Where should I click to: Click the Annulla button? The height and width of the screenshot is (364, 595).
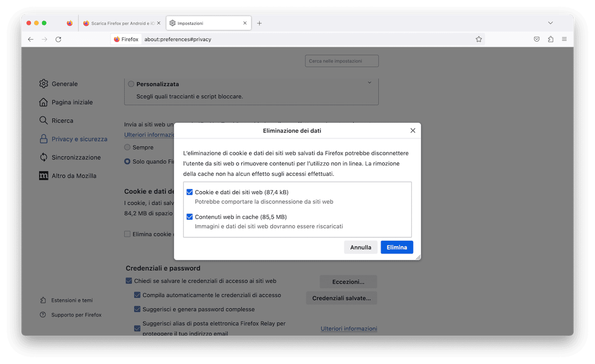(361, 247)
